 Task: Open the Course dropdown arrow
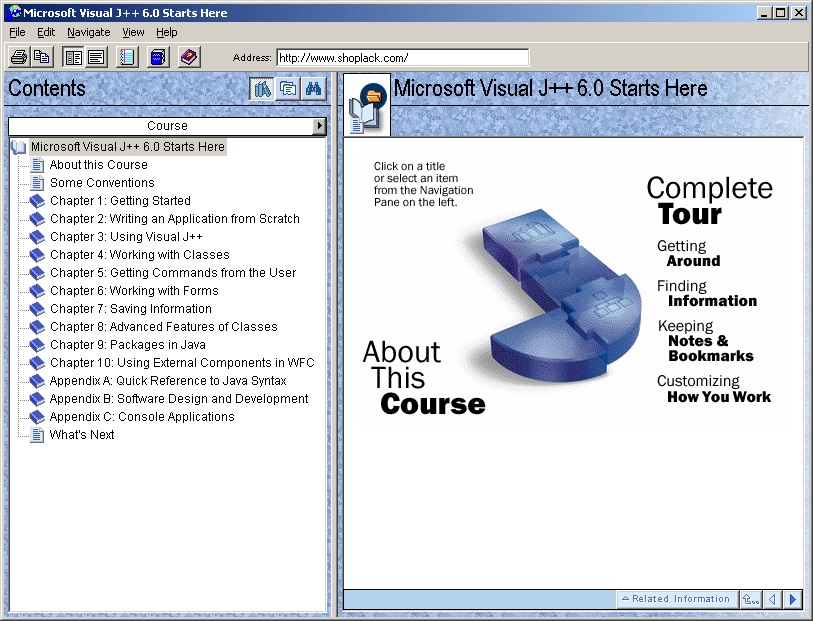[319, 126]
